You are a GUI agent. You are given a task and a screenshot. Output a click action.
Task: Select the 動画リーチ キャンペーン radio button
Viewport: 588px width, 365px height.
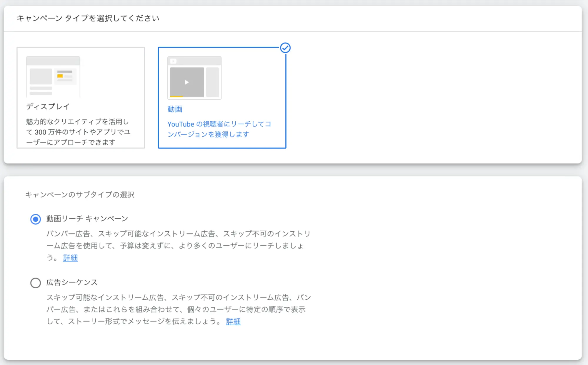[36, 219]
